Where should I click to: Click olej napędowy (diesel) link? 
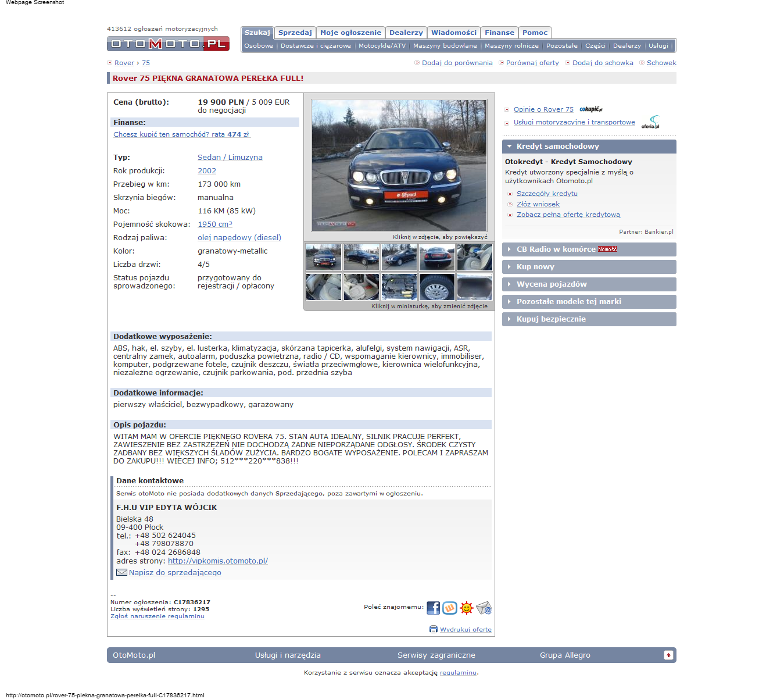[x=239, y=237]
